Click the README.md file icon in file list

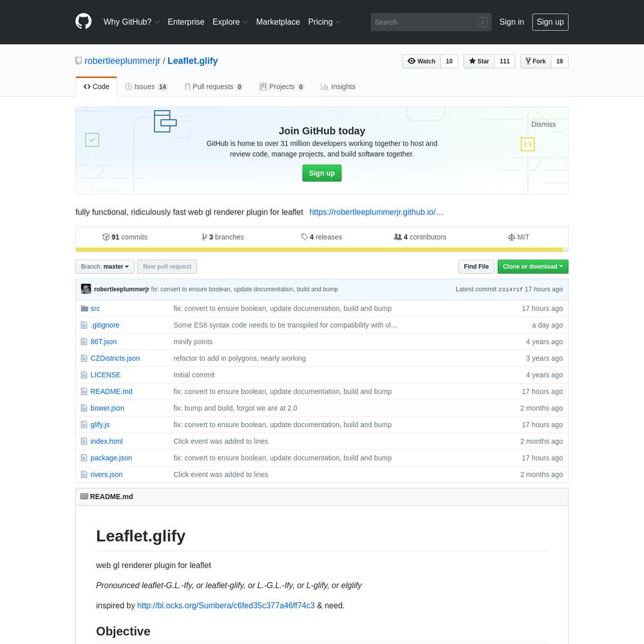click(x=84, y=392)
